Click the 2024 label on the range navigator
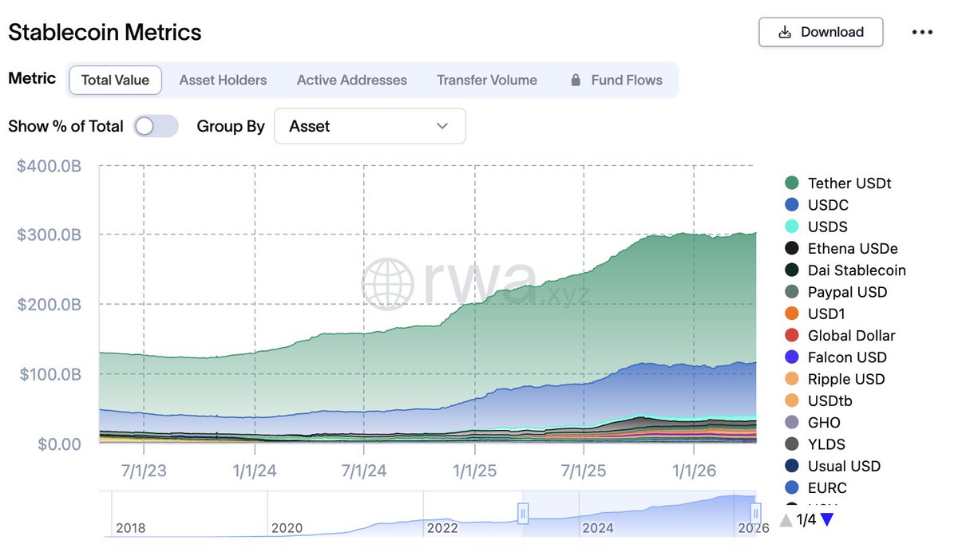958x560 pixels. (x=597, y=528)
